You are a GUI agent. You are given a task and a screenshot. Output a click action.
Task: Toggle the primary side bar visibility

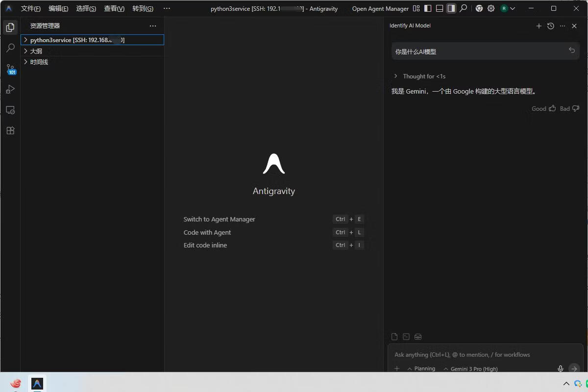coord(428,8)
